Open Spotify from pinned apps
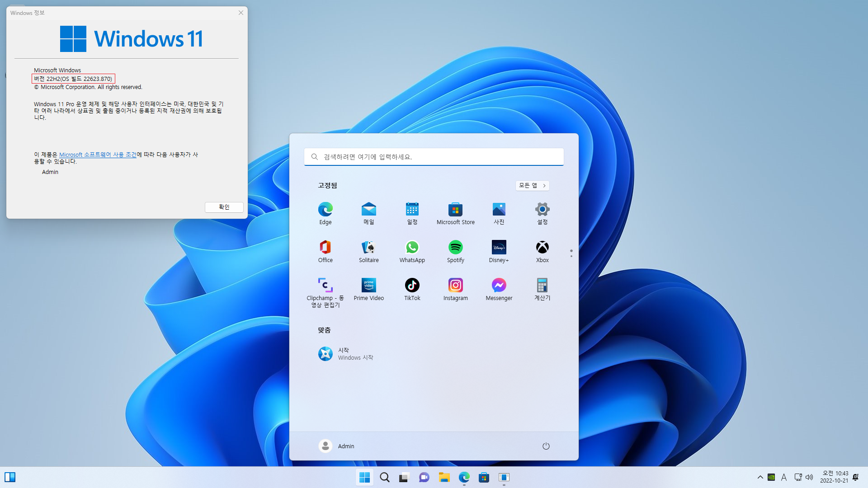 [455, 248]
